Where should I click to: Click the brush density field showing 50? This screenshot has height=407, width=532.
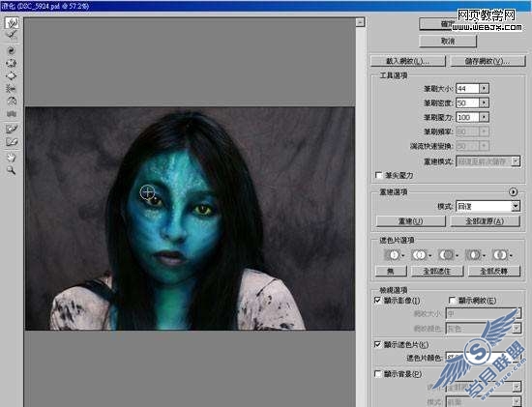click(x=467, y=102)
